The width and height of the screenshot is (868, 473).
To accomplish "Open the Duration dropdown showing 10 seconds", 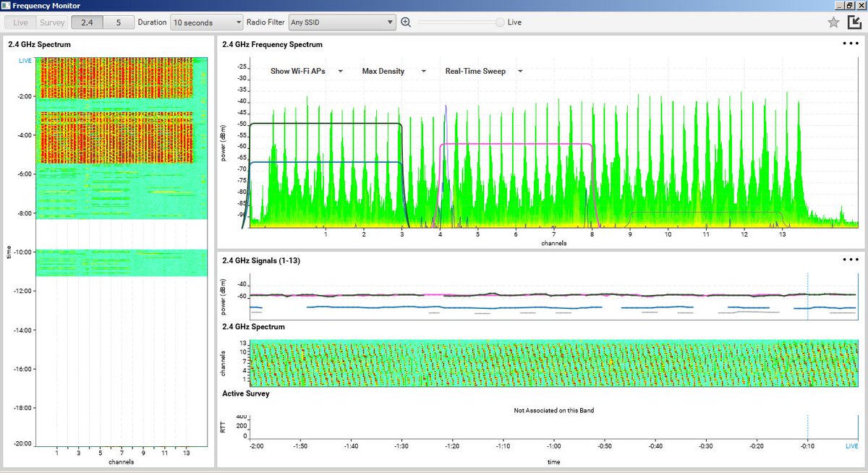I will (207, 22).
